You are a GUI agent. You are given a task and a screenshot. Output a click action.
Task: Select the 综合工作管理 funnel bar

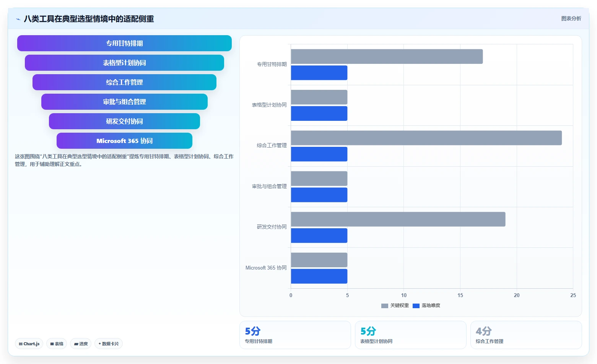tap(124, 82)
